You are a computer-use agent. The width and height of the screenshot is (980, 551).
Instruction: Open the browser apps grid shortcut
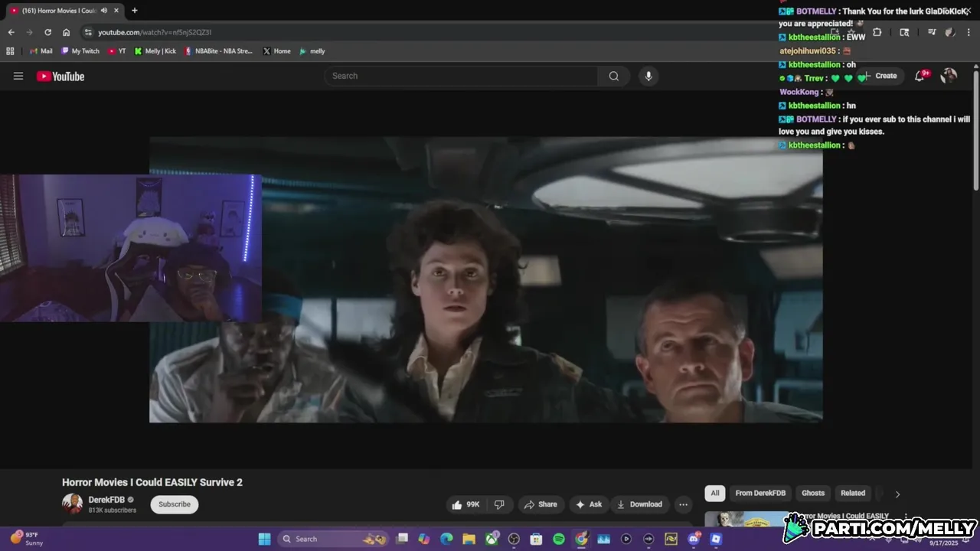[x=10, y=51]
